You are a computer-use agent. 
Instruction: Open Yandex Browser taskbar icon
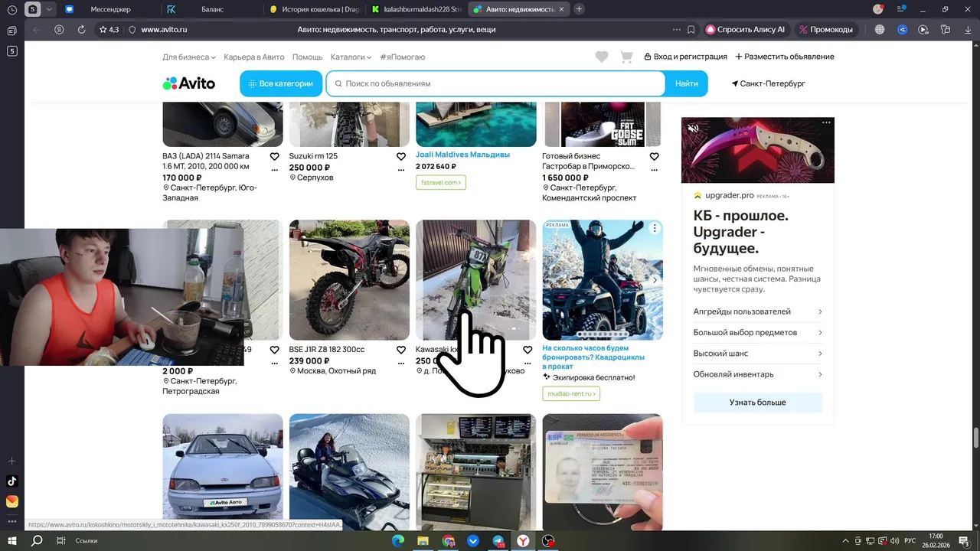pos(523,541)
